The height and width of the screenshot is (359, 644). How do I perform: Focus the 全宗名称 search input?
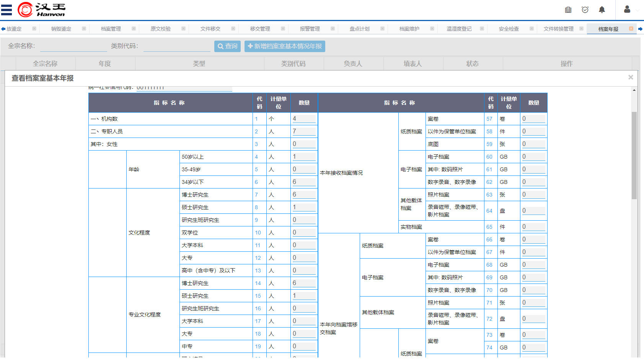coord(73,46)
